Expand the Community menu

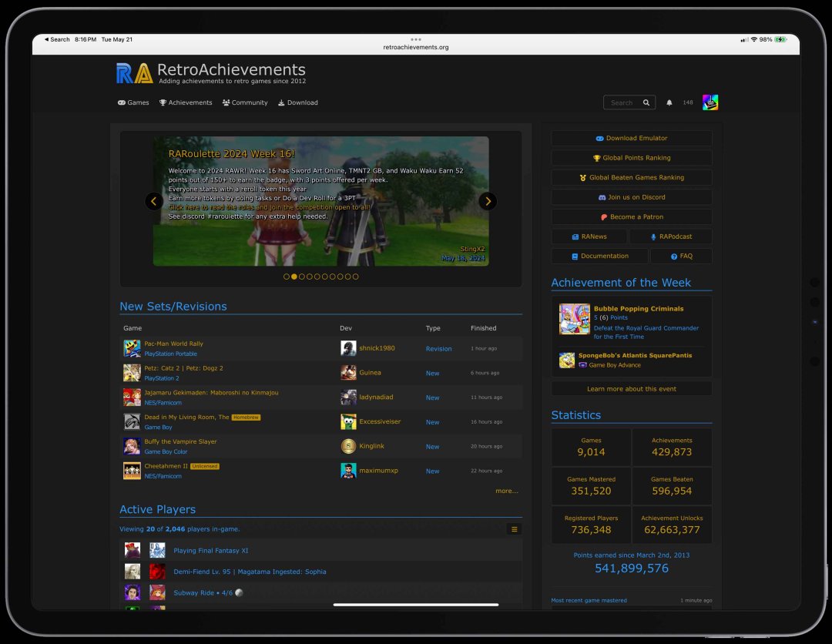(245, 102)
